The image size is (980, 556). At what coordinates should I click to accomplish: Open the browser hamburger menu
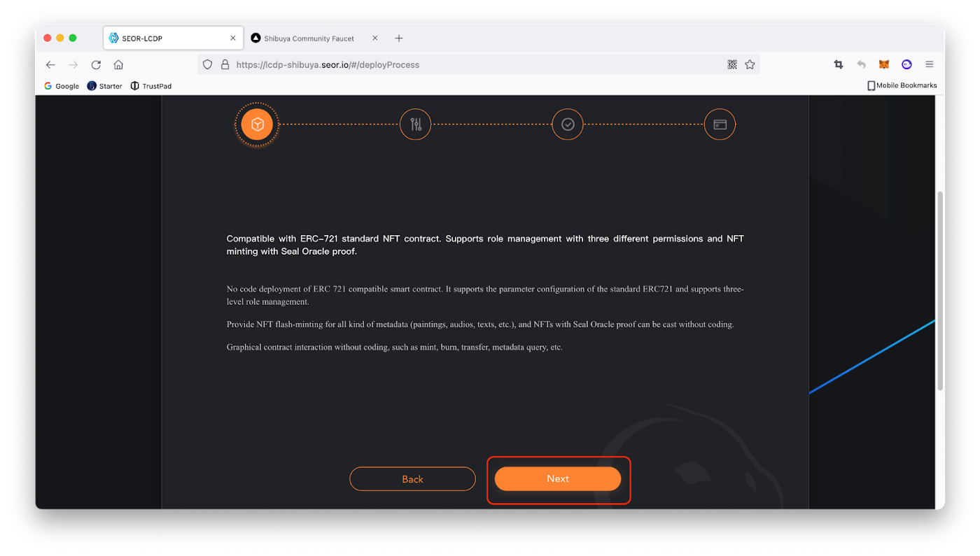tap(930, 64)
